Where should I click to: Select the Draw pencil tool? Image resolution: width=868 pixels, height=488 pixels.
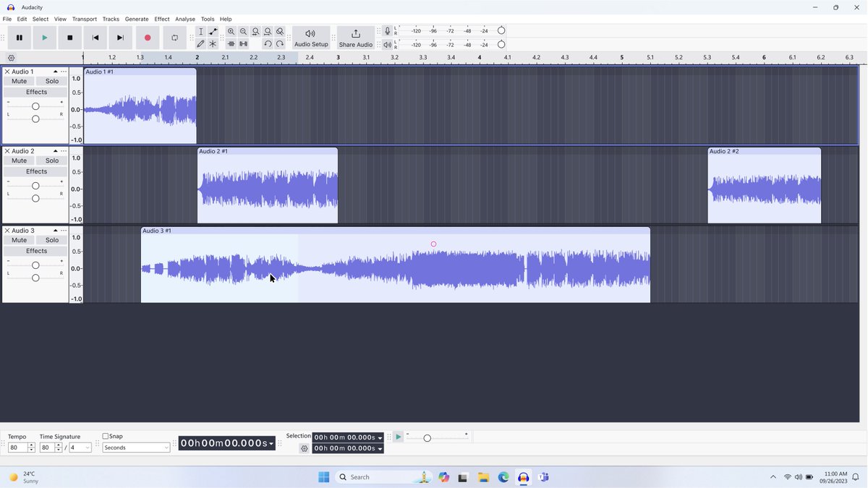tap(200, 44)
